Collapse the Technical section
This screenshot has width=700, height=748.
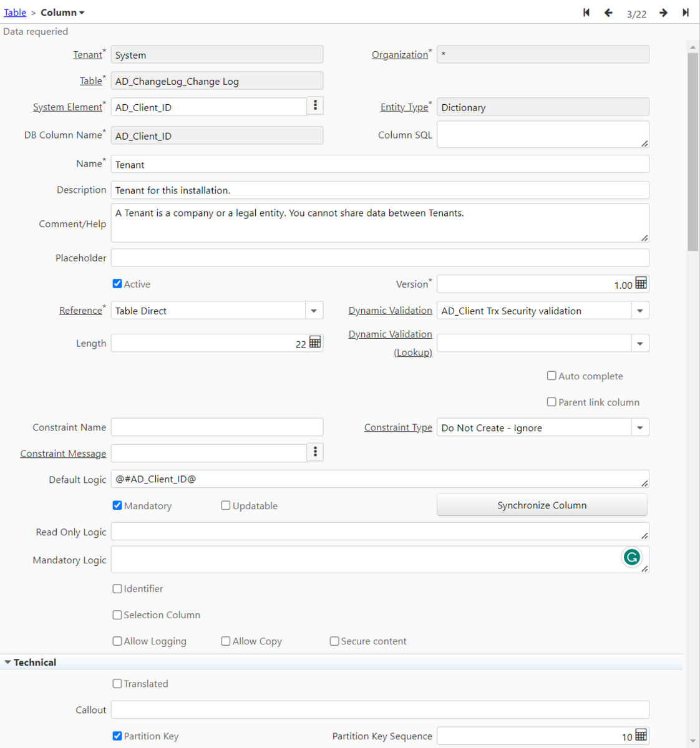pyautogui.click(x=8, y=663)
